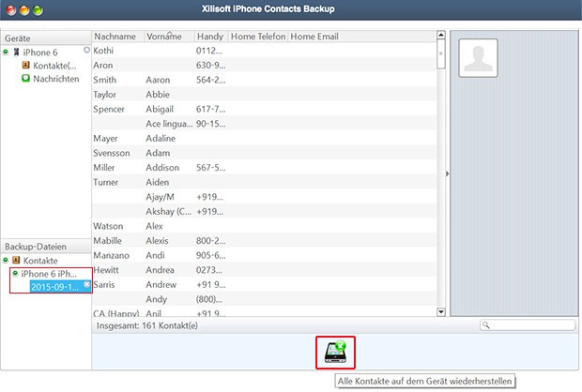Select the Turner Aiden contact

[x=265, y=182]
